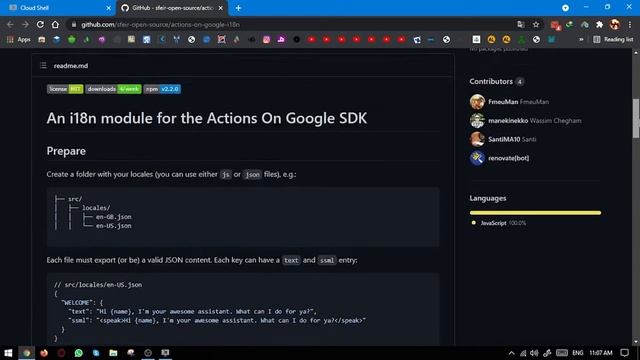Click the inline 'ssml' code word

point(327,260)
